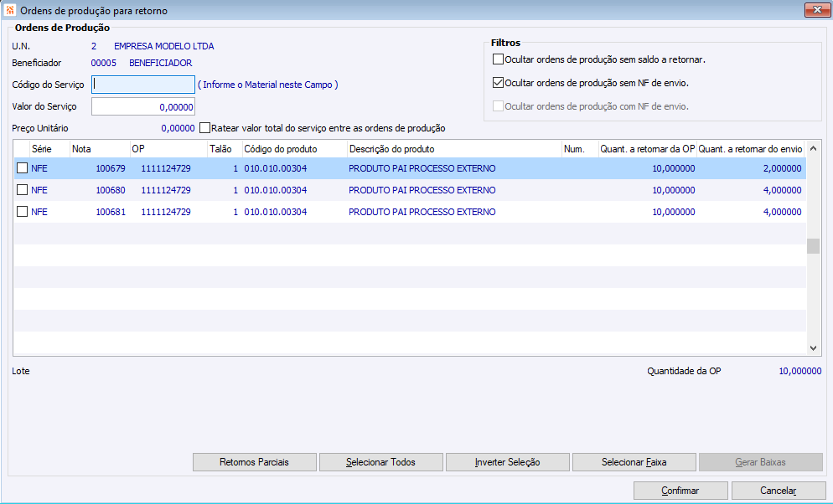Click the application icon in the title bar

9,10
